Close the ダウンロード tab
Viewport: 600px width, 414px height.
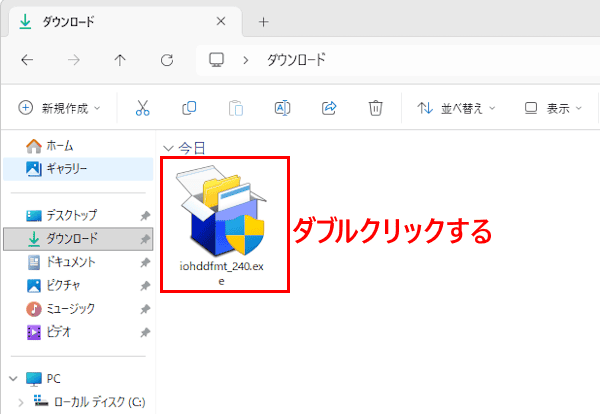point(221,21)
